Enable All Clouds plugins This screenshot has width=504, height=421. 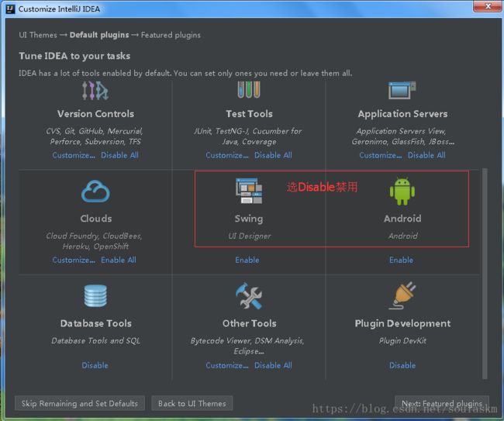coord(119,260)
